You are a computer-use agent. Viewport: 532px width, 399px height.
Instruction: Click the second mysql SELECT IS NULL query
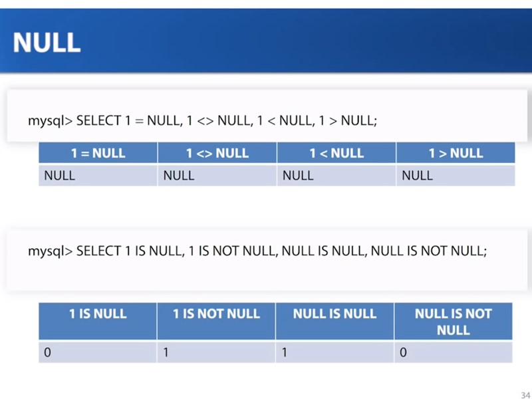click(257, 251)
